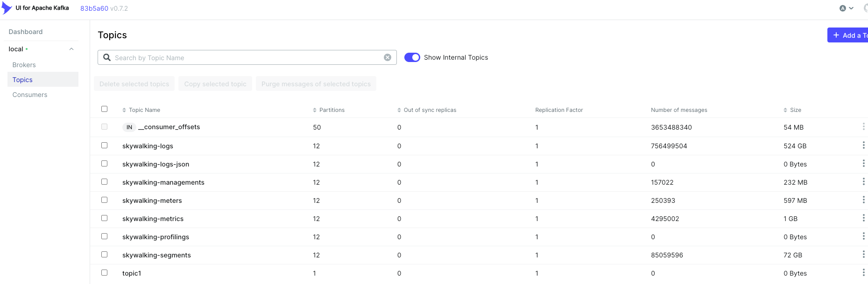Open the user account dropdown

pos(847,8)
